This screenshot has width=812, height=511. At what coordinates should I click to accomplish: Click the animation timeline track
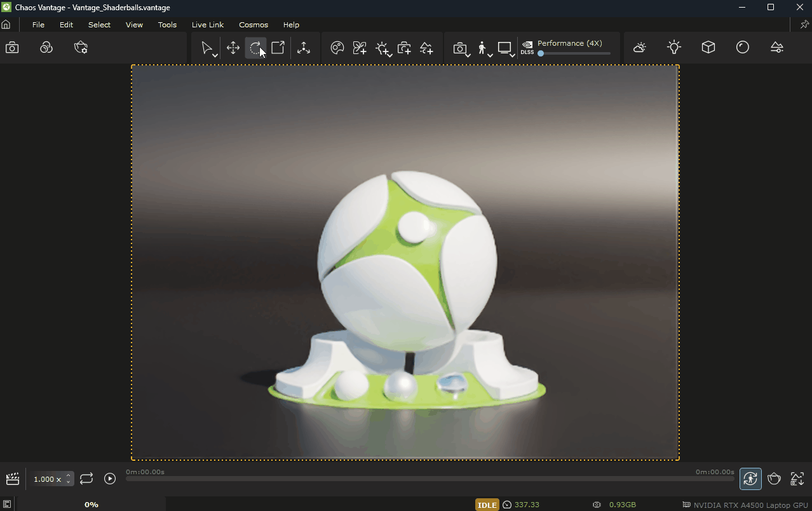tap(430, 479)
